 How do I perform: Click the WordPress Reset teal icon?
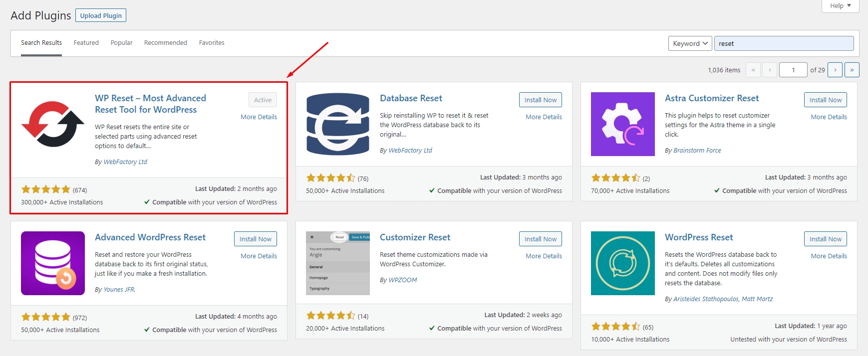[x=622, y=263]
